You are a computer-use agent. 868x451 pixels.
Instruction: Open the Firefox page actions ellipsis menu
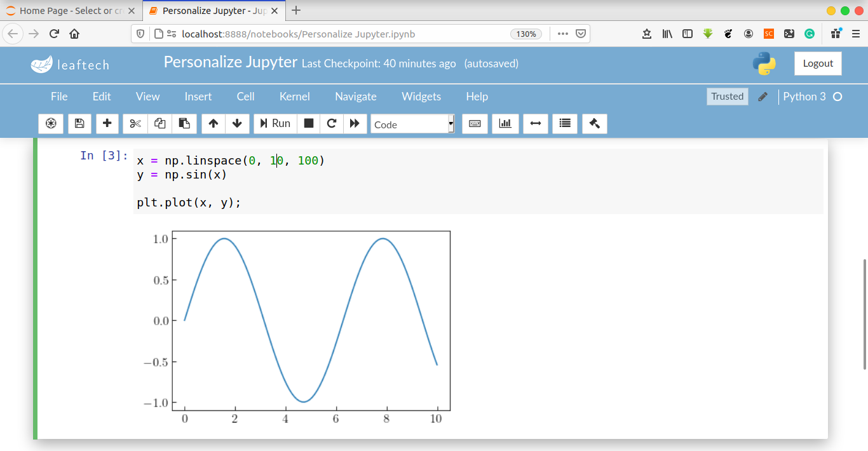tap(562, 34)
